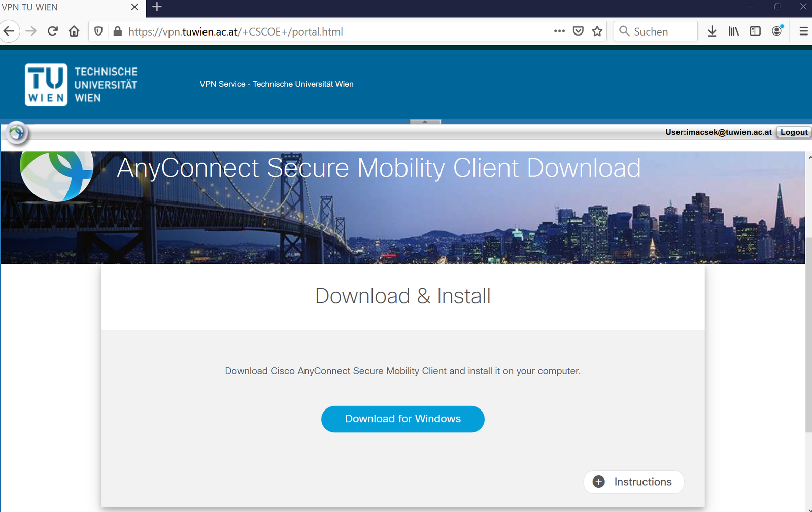This screenshot has height=512, width=812.
Task: Show site security padlock info
Action: (118, 31)
